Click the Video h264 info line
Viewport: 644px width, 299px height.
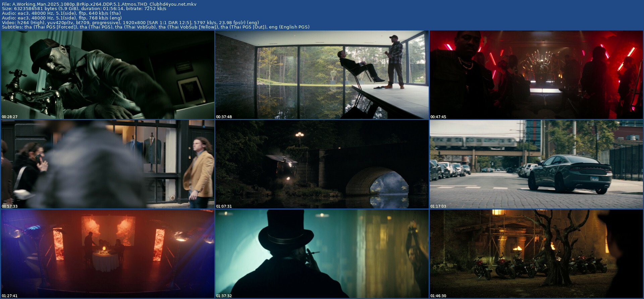click(130, 22)
